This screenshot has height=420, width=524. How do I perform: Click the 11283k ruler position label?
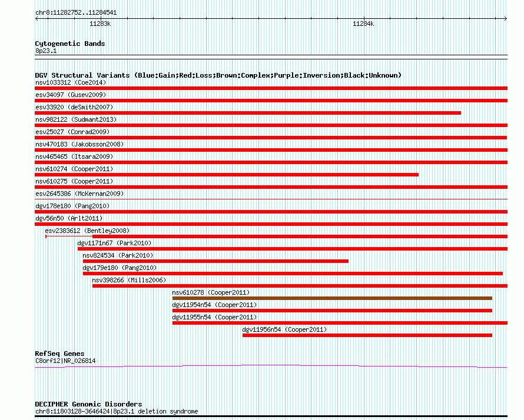point(100,24)
